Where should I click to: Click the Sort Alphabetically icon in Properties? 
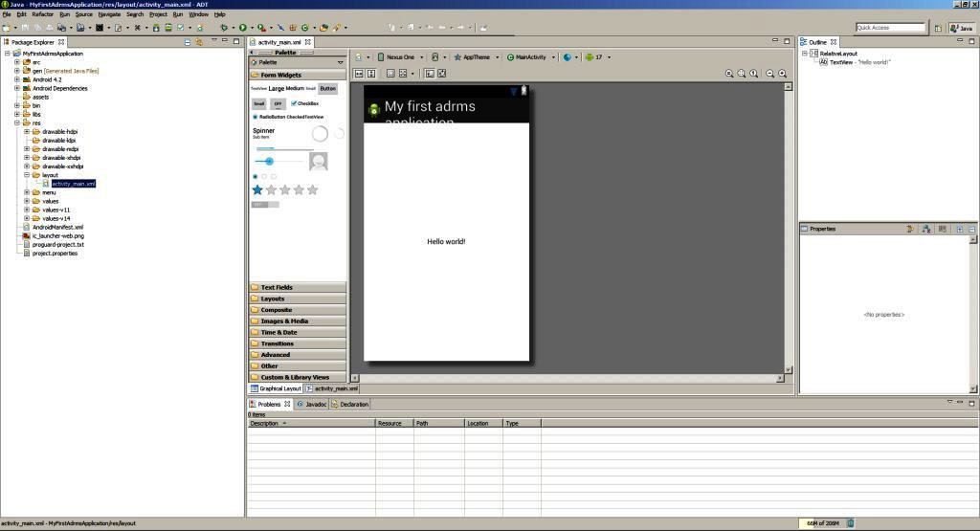click(911, 230)
